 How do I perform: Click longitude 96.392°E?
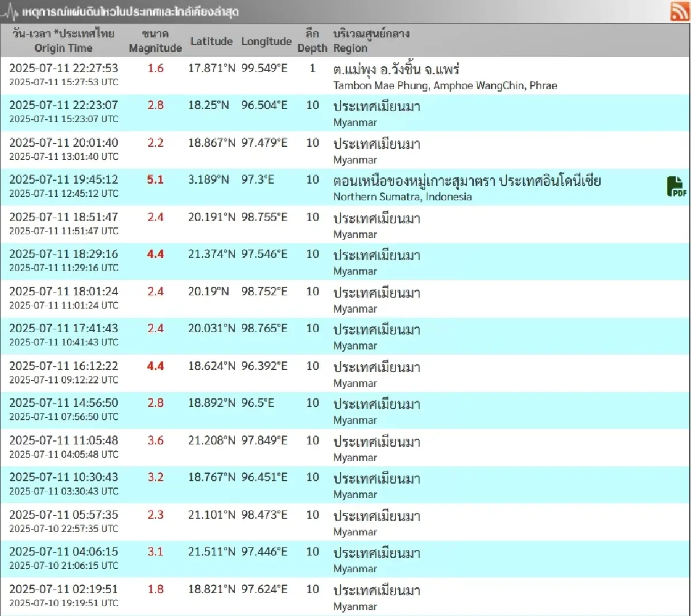click(x=264, y=366)
